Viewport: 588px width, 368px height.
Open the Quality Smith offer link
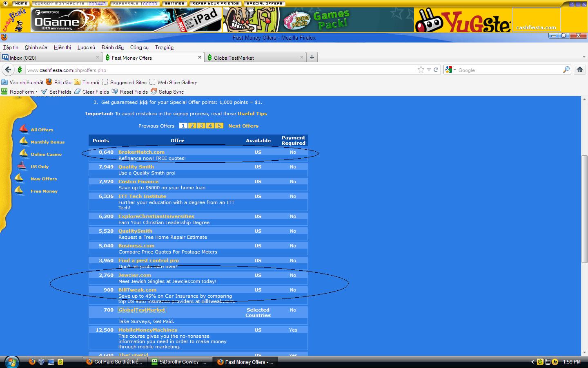coord(136,167)
